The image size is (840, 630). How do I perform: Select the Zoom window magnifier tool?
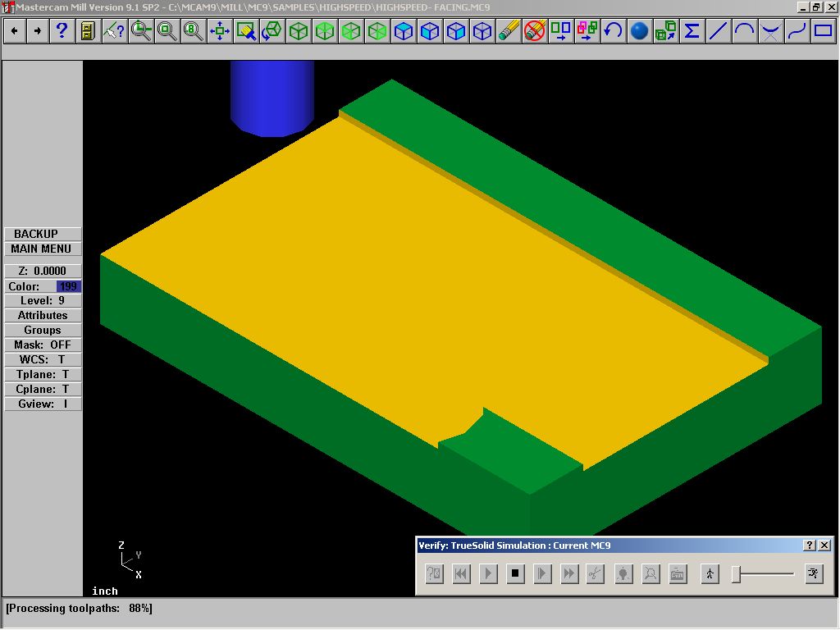141,30
